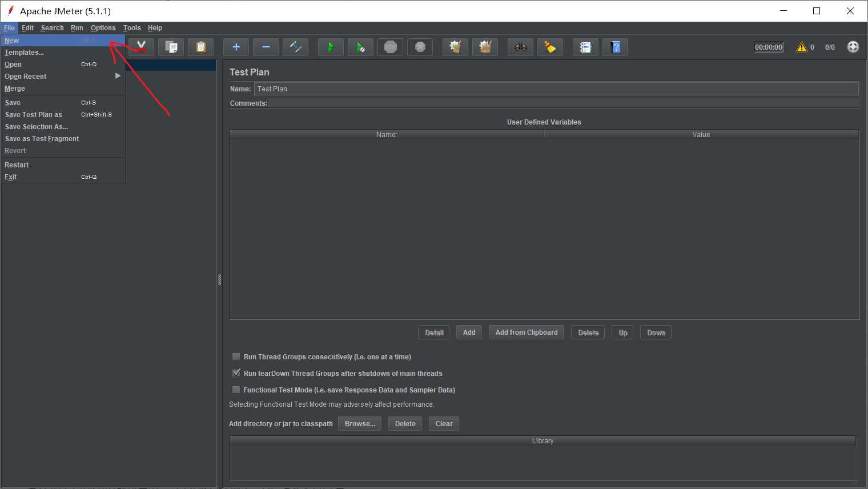Open Search with binoculars icon
The image size is (868, 489).
click(520, 47)
